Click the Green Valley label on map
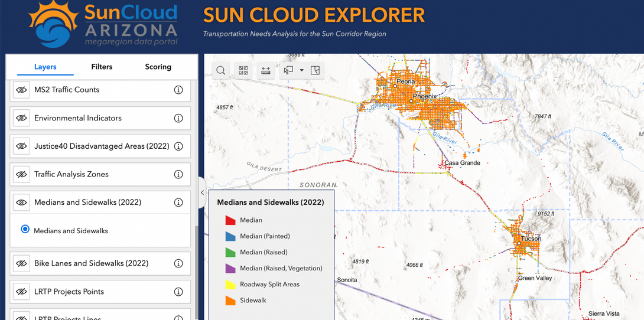The image size is (644, 320). point(535,278)
